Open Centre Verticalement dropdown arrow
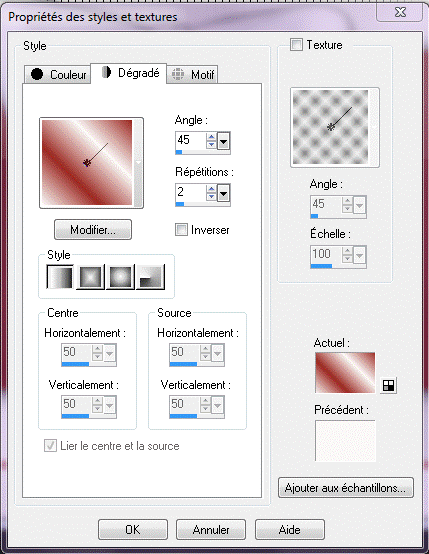Image resolution: width=429 pixels, height=554 pixels. pyautogui.click(x=110, y=405)
